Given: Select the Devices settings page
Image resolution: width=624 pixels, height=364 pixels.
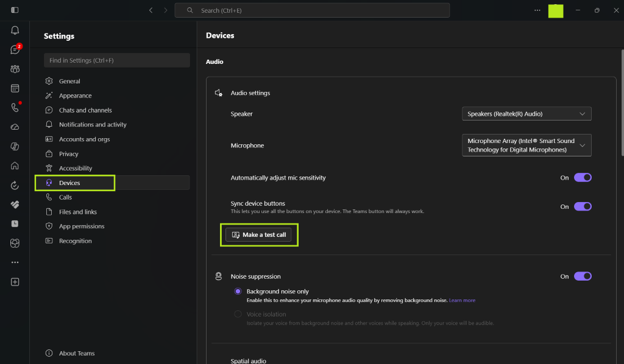Looking at the screenshot, I should click(x=116, y=183).
